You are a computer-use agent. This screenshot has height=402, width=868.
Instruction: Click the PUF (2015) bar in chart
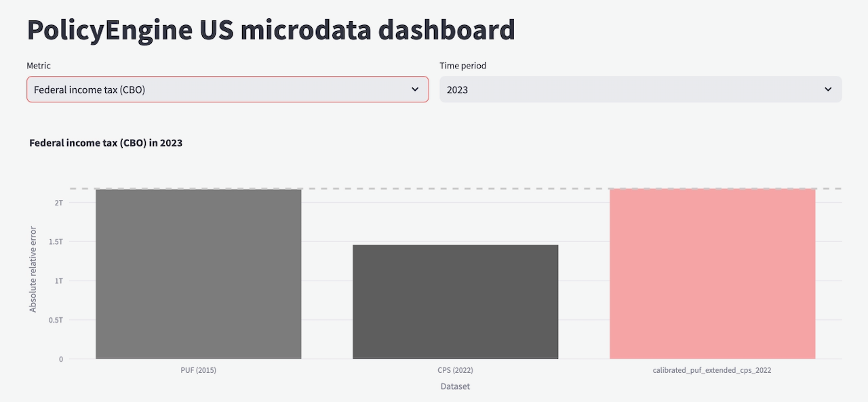coord(198,274)
